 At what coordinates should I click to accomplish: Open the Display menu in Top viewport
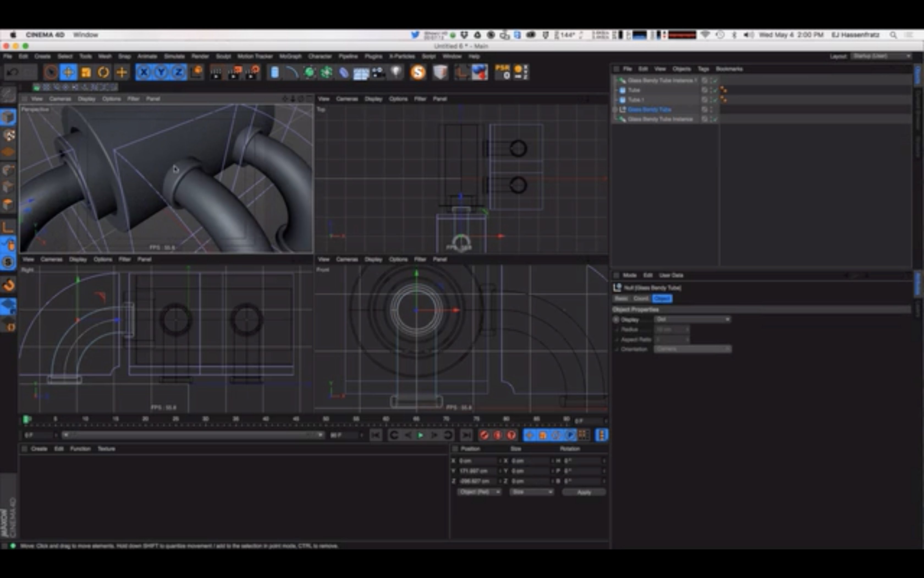(x=373, y=99)
